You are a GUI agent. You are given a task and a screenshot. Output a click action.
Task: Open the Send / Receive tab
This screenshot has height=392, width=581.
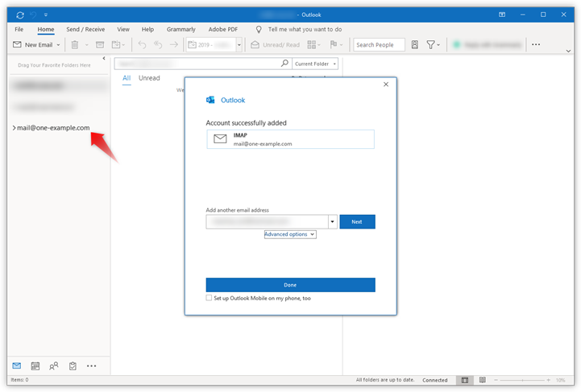[x=85, y=29]
